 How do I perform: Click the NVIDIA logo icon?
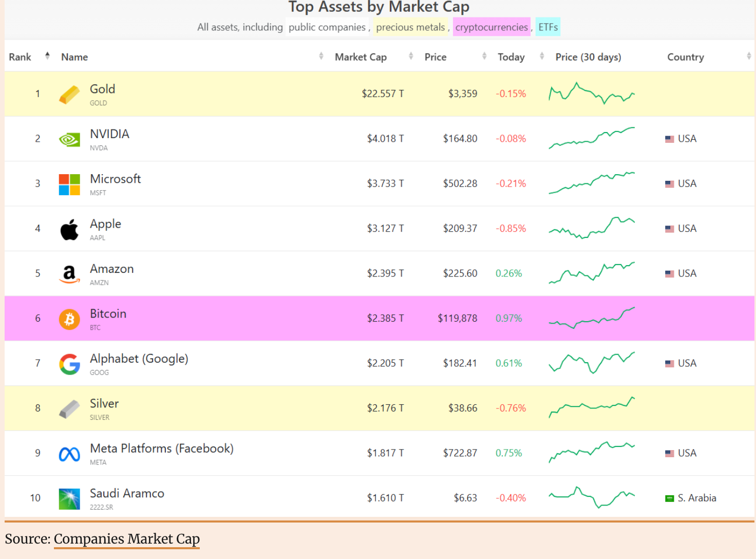pos(69,139)
